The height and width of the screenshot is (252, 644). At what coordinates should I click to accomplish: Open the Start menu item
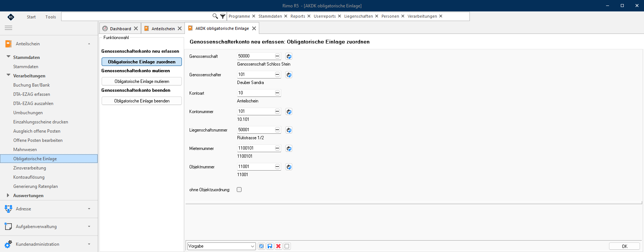point(31,17)
